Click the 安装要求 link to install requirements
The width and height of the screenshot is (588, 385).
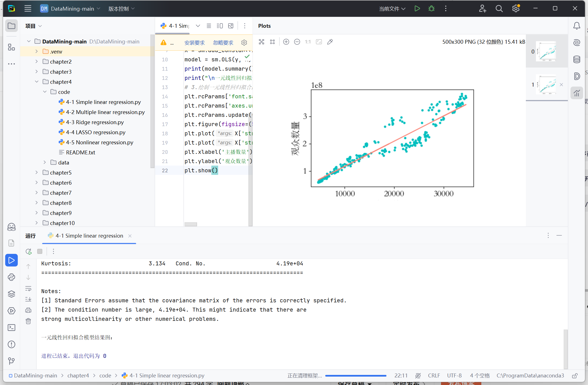[194, 43]
